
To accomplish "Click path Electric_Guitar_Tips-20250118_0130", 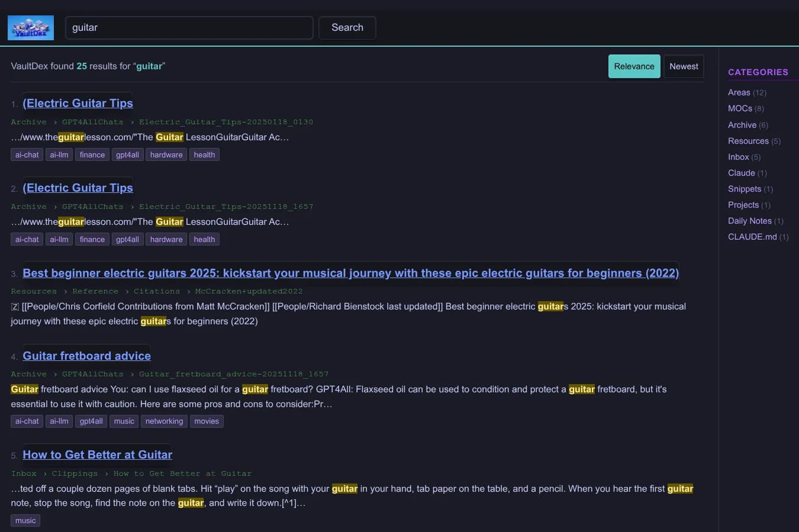I will tap(226, 122).
